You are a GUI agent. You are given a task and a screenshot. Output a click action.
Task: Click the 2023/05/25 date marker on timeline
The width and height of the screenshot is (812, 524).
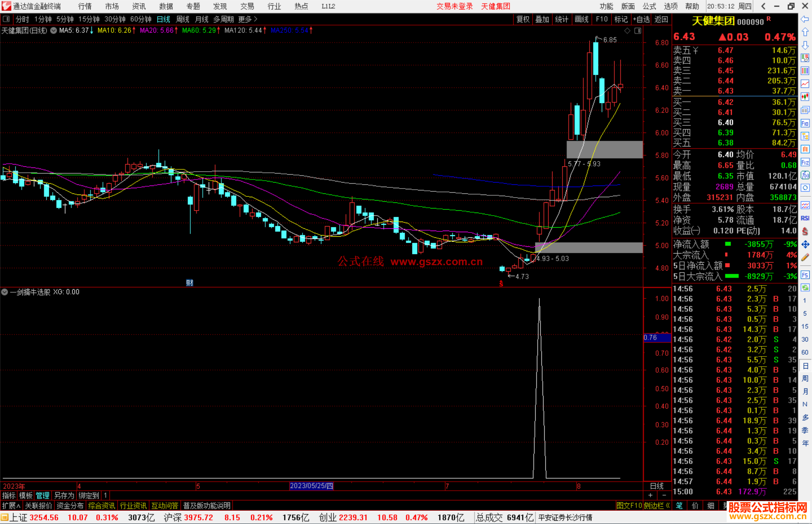311,486
